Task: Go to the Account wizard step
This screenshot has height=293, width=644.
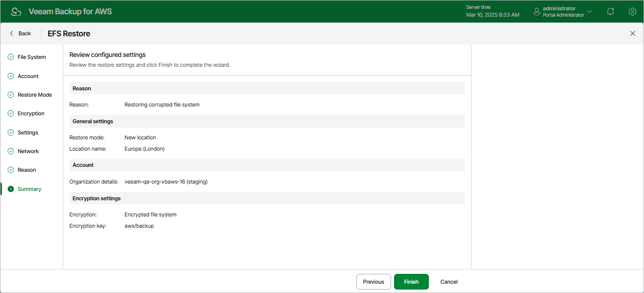Action: pyautogui.click(x=28, y=76)
